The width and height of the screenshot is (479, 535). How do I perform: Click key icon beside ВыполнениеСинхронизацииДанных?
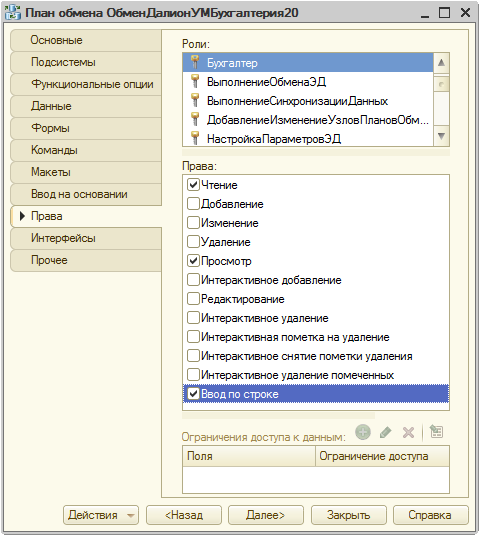pos(195,101)
